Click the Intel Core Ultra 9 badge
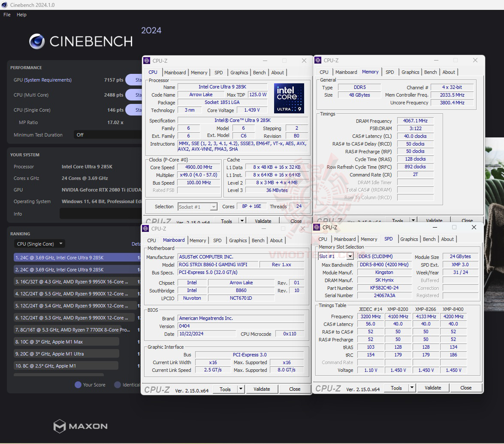The height and width of the screenshot is (444, 504). 289,99
